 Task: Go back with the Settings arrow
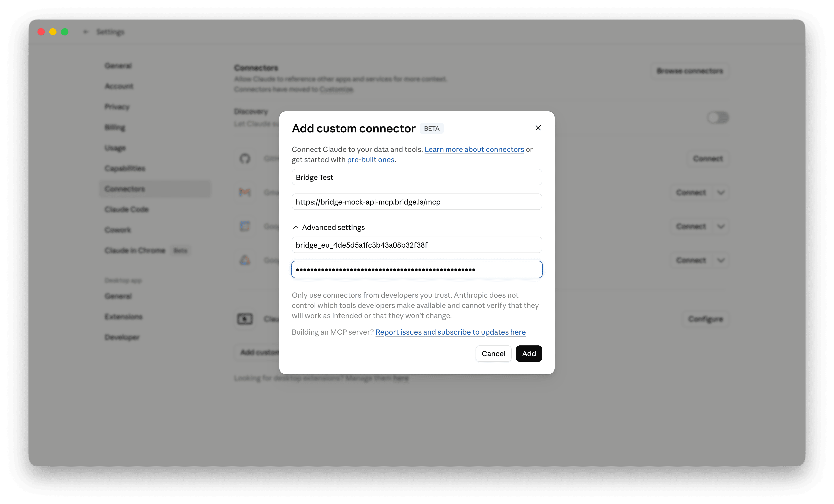click(86, 32)
